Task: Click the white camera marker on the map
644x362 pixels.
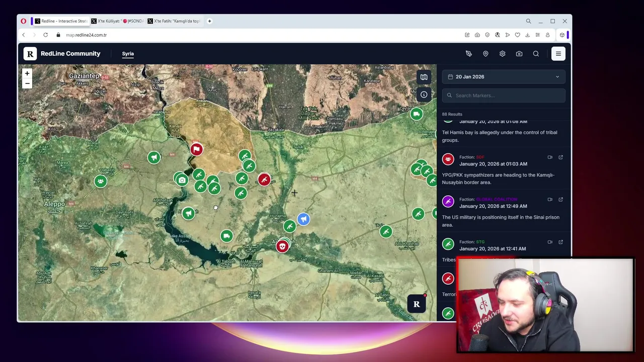Action: (x=182, y=180)
